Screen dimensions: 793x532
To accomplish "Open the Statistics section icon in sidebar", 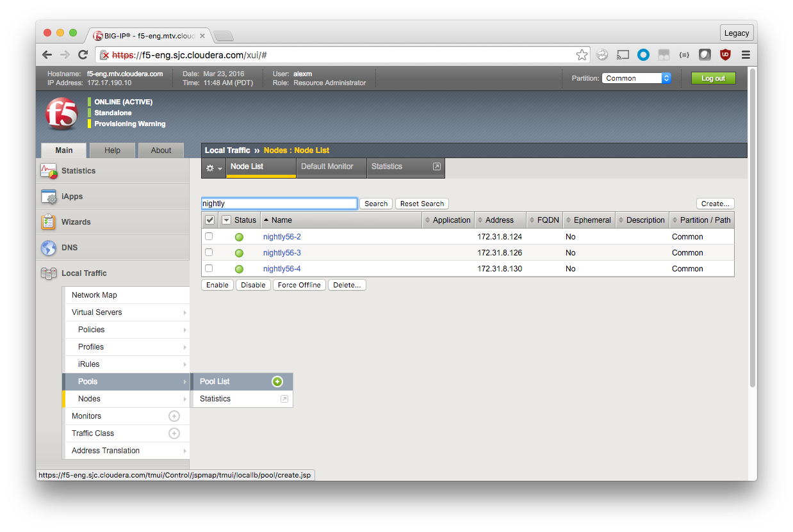I will [49, 171].
